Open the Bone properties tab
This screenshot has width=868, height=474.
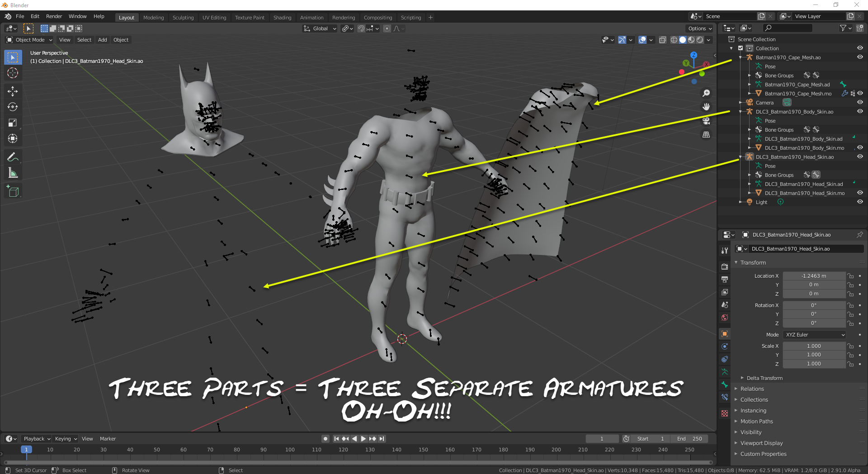pyautogui.click(x=725, y=384)
